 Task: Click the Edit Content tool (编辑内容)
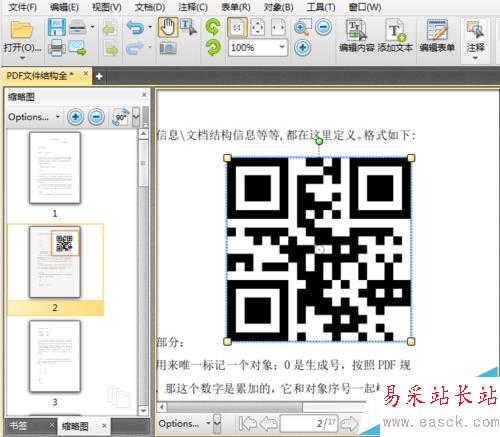pos(357,36)
